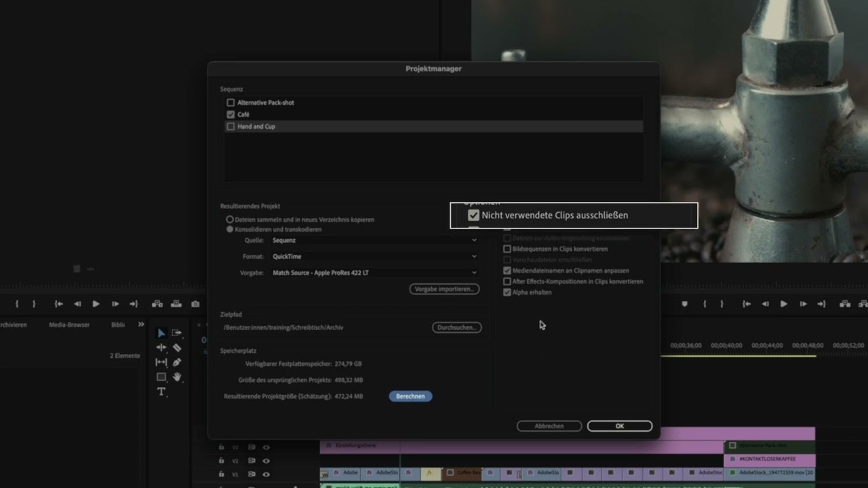Select the Track Select Forward tool
The width and height of the screenshot is (868, 488).
(x=177, y=333)
